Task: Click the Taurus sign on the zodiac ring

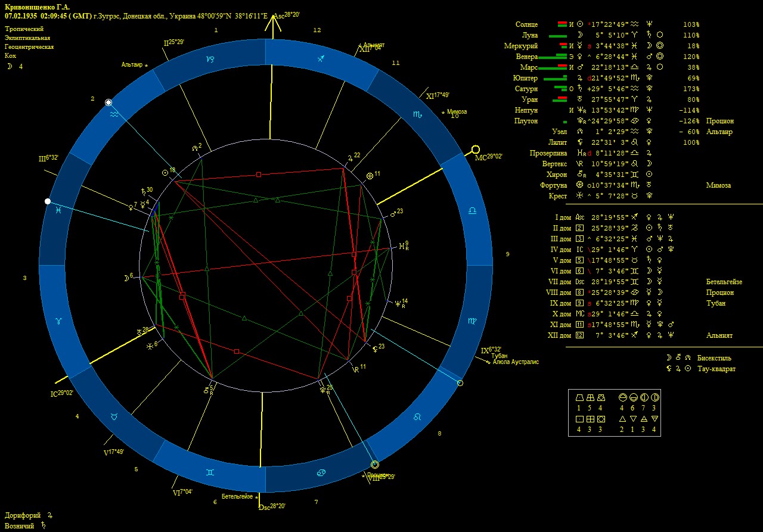Action: point(114,416)
